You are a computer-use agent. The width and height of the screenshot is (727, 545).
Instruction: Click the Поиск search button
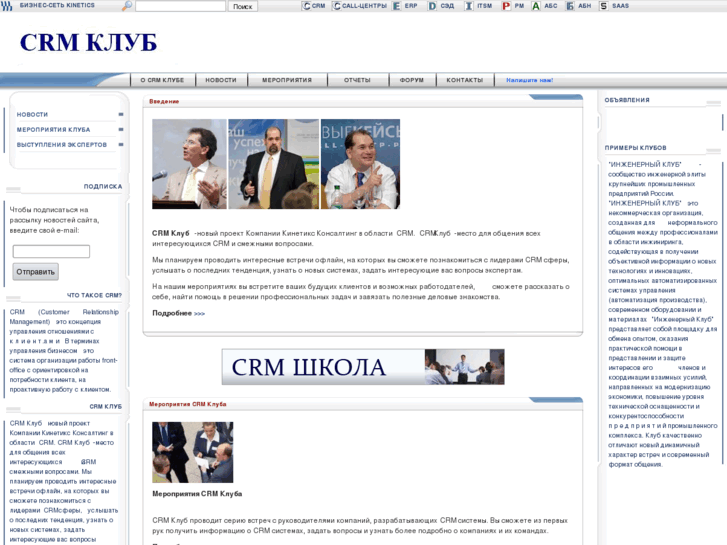tap(242, 6)
